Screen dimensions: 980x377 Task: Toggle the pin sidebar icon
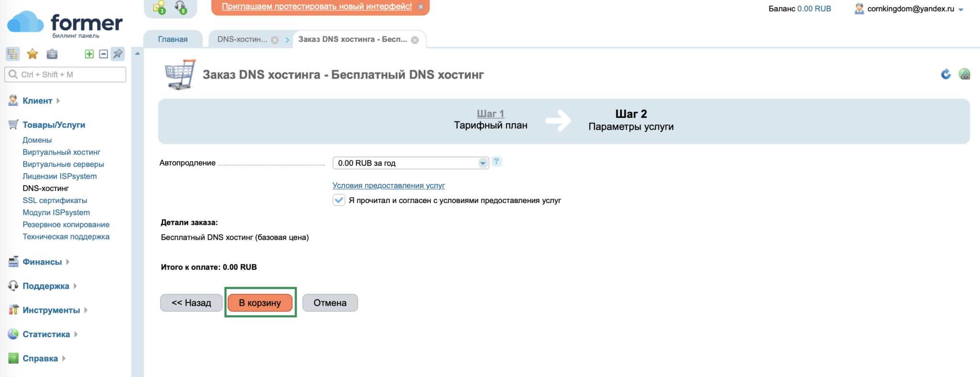tap(118, 54)
